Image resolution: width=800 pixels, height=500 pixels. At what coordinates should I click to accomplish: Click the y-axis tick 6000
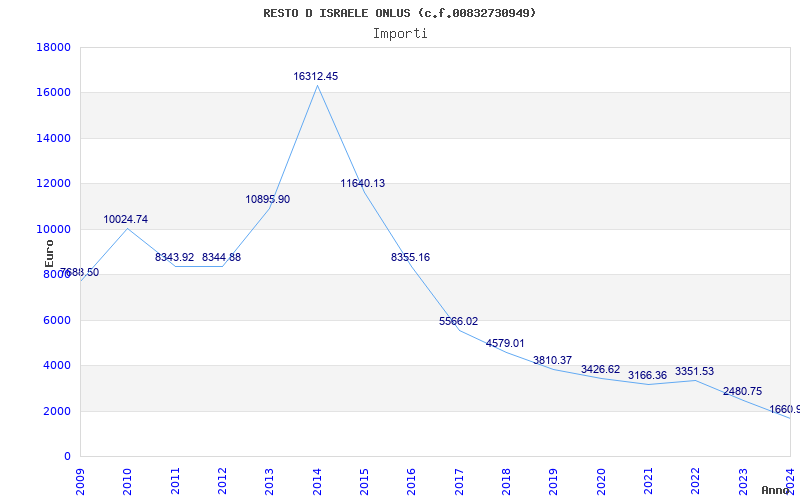coord(57,320)
